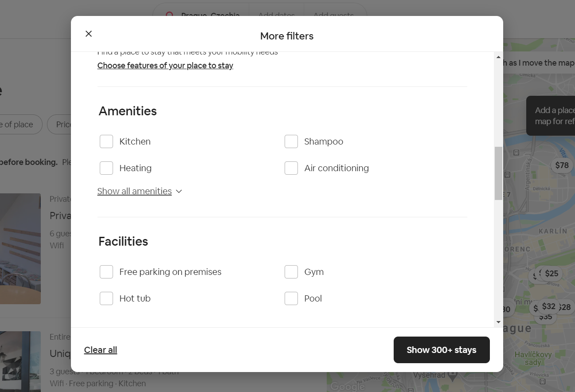Select the $32 price marker on map
Image resolution: width=575 pixels, height=392 pixels.
click(548, 306)
